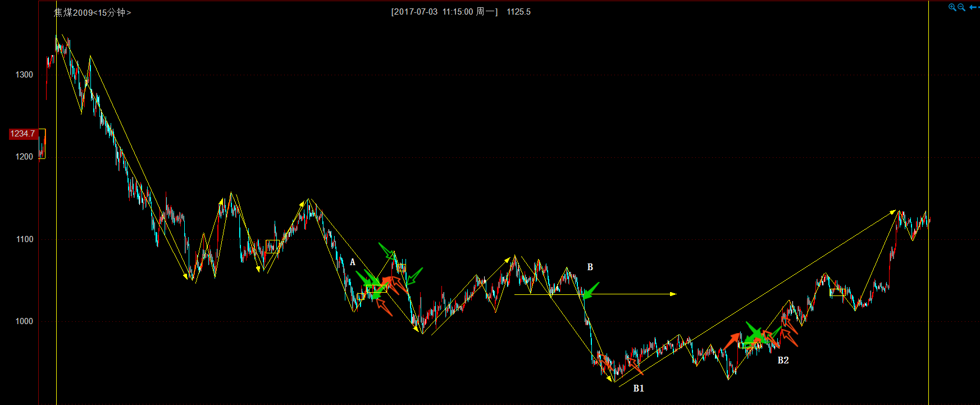Click the 1200 price axis label
The width and height of the screenshot is (980, 405).
[x=24, y=157]
